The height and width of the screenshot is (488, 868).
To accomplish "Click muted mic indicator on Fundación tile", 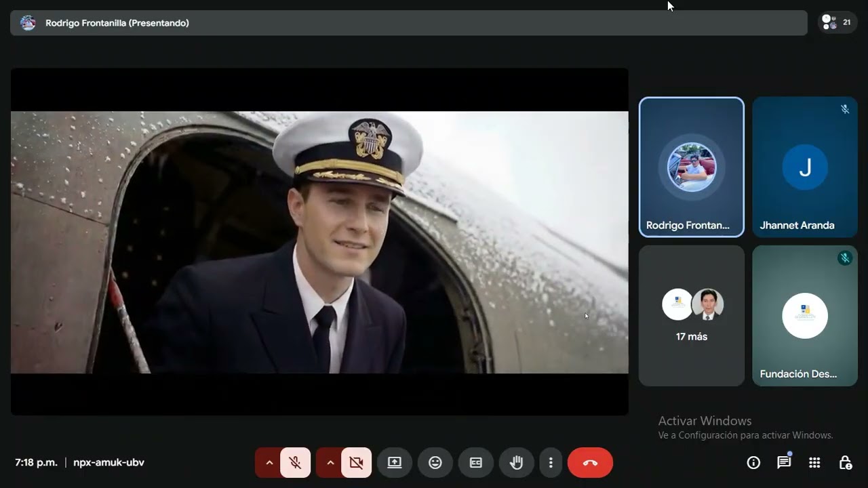I will point(845,258).
